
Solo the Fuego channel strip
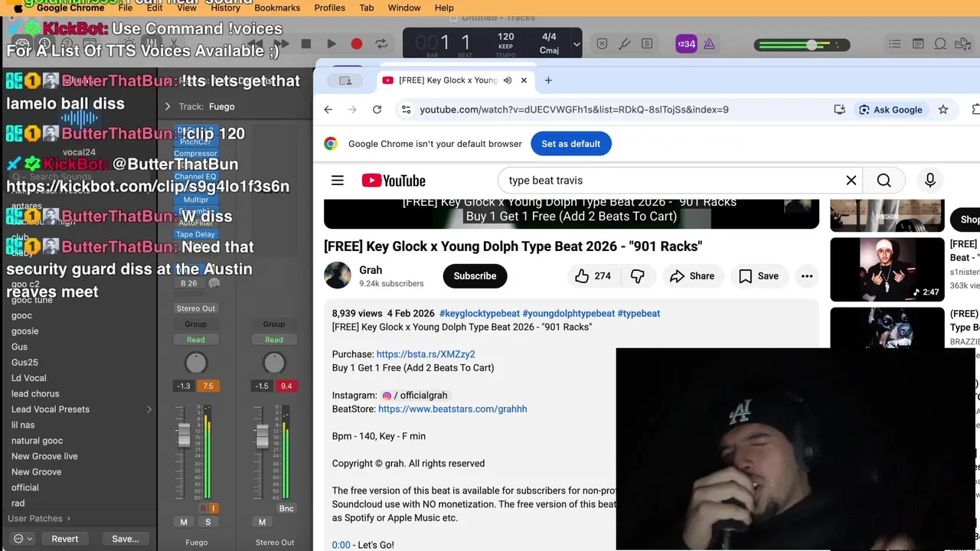coord(208,522)
